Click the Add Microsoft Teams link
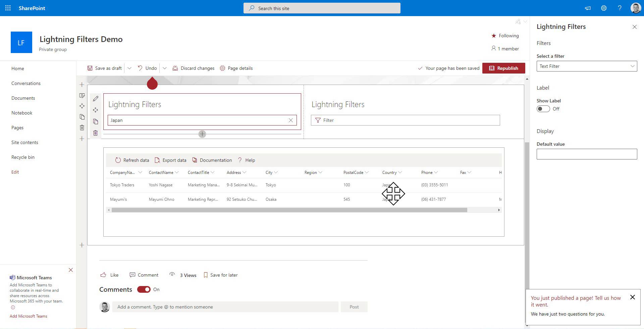This screenshot has height=329, width=644. click(x=29, y=316)
